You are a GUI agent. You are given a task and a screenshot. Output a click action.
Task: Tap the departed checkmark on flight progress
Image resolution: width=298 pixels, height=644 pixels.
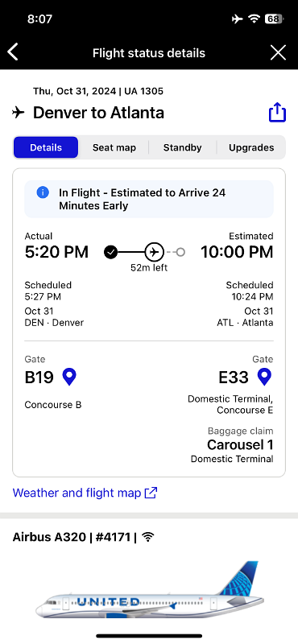point(110,252)
